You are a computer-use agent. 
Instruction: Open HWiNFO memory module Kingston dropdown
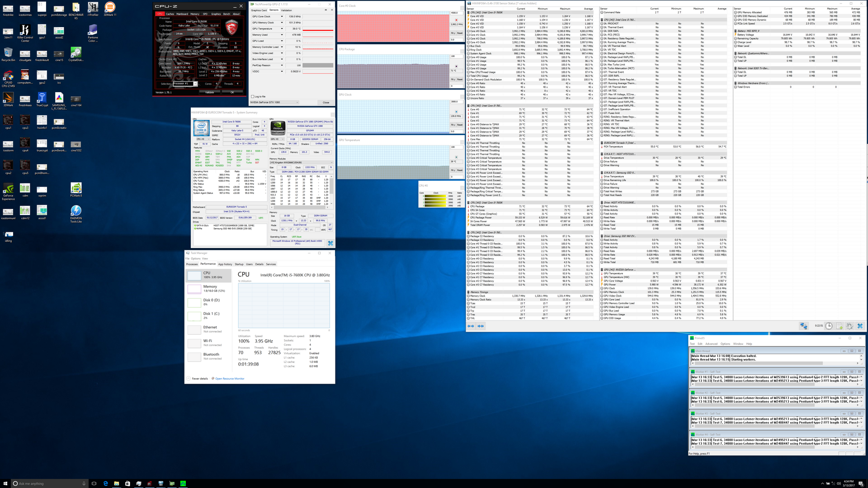tap(301, 162)
